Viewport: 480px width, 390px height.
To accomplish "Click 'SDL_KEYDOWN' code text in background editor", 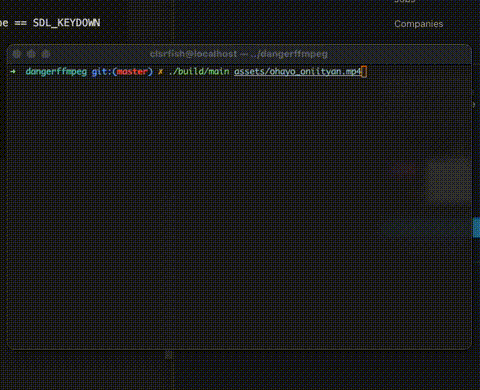I will point(66,23).
